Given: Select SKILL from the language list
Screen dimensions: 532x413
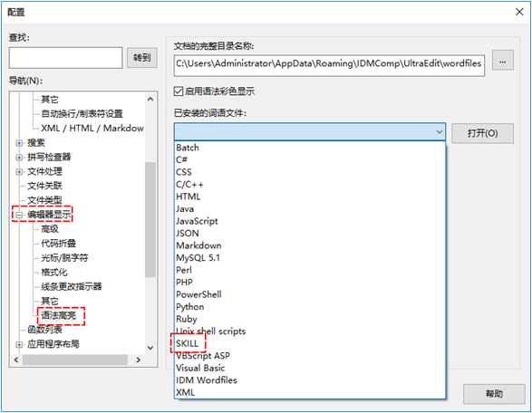Looking at the screenshot, I should point(188,343).
